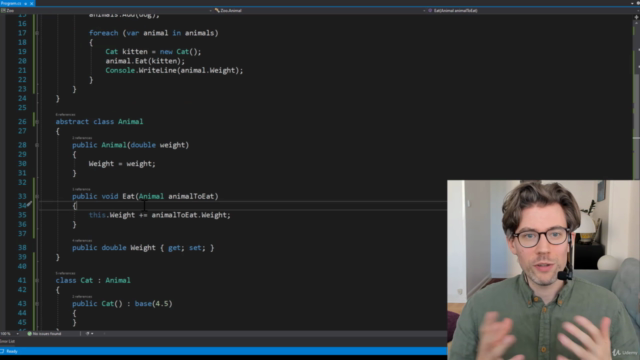Click the 'foreach' keyword on line 17
This screenshot has height=360, width=640.
pos(104,33)
